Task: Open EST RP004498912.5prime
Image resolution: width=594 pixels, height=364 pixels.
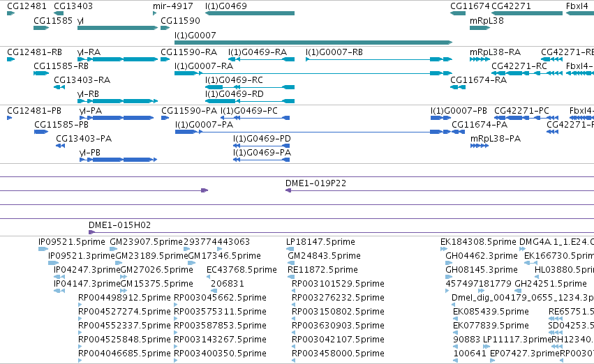Action: (124, 298)
